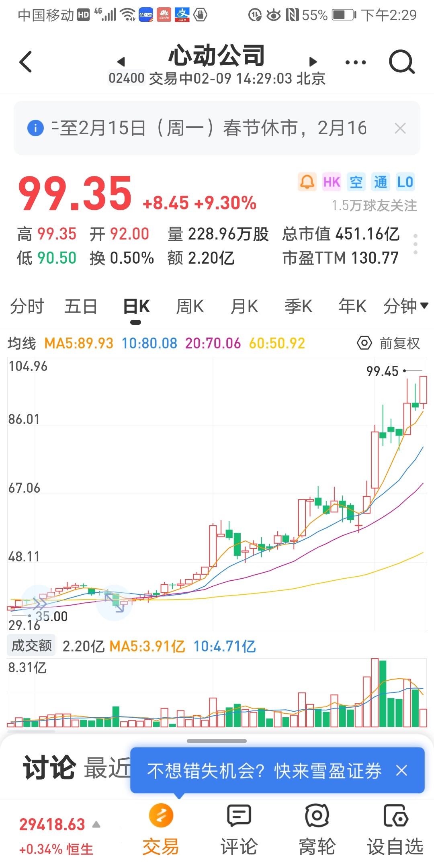Go to the next stock arrow
Image resolution: width=434 pixels, height=868 pixels.
[313, 61]
